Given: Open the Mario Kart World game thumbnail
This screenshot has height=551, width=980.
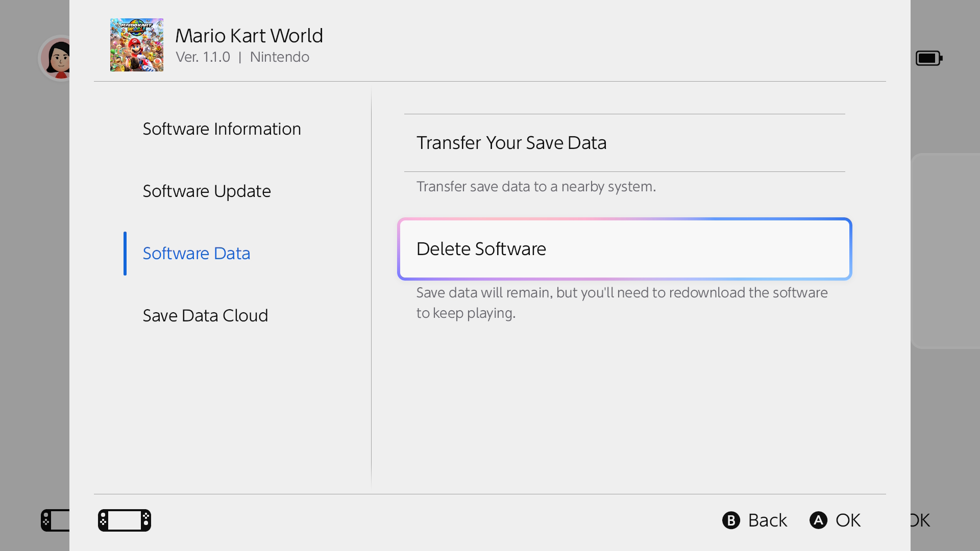Looking at the screenshot, I should click(136, 45).
